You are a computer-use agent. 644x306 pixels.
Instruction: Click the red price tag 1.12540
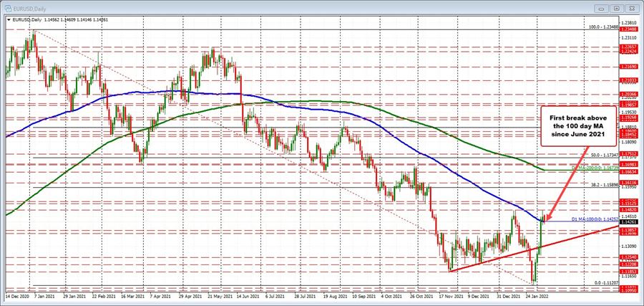coord(628,257)
